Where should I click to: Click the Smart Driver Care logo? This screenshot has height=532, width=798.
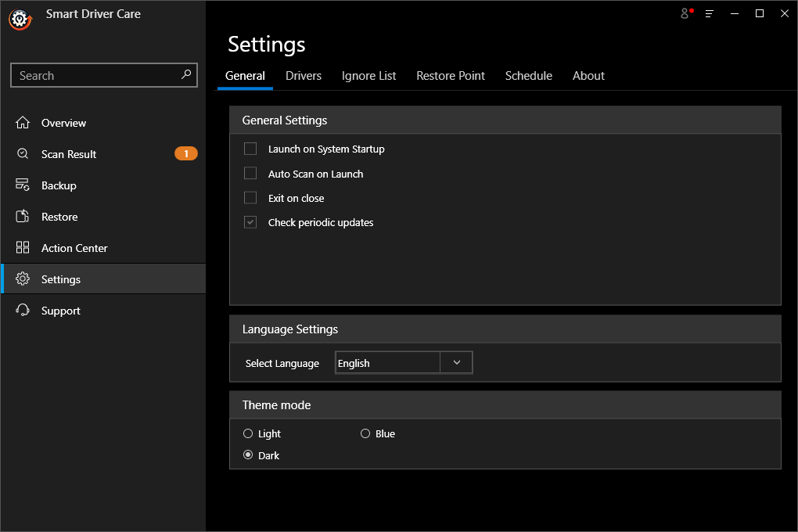coord(20,20)
